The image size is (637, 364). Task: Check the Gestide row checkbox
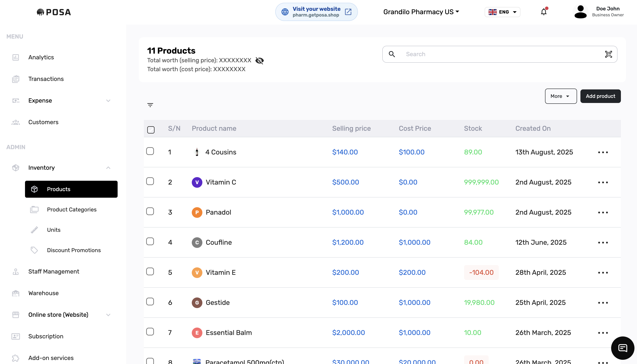point(150,302)
